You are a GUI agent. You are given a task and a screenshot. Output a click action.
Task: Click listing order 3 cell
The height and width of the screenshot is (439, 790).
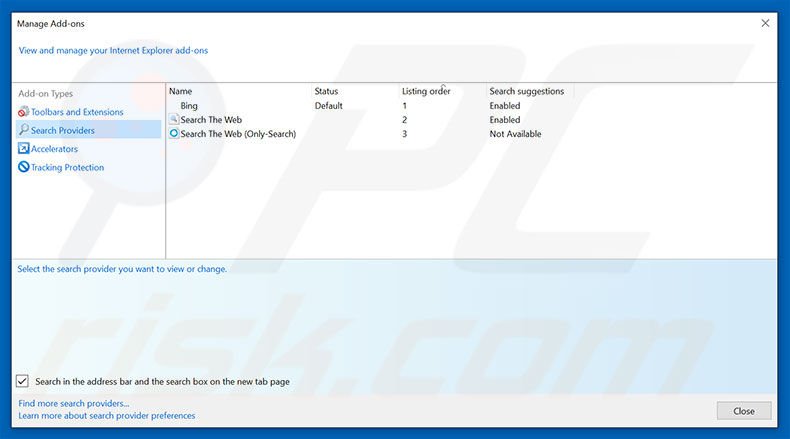point(404,134)
